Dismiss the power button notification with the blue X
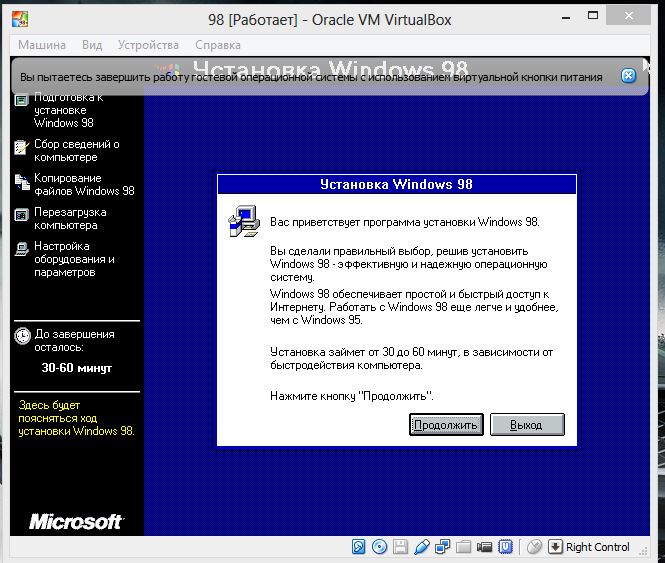665x563 pixels. point(628,76)
